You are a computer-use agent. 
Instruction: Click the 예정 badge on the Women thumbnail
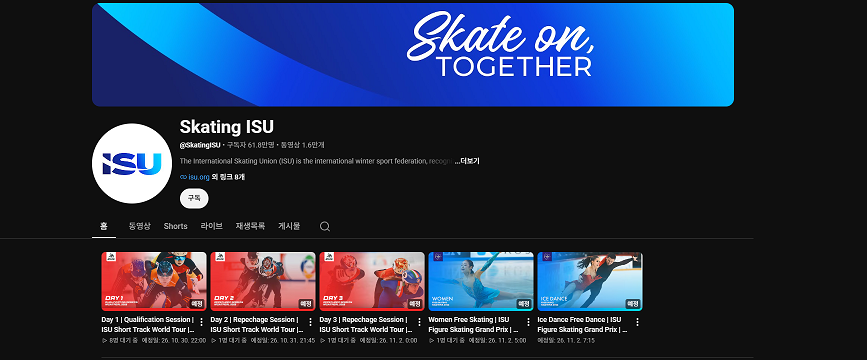pyautogui.click(x=524, y=304)
